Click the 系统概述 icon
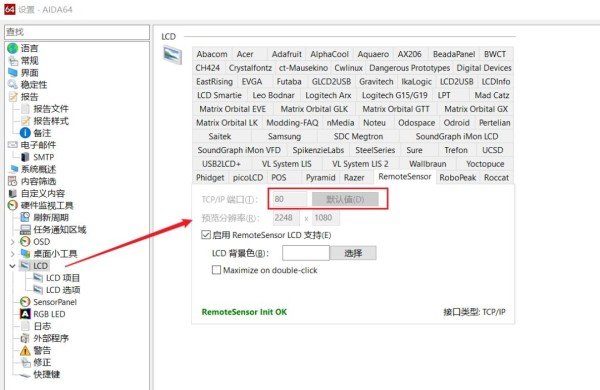 [14, 169]
